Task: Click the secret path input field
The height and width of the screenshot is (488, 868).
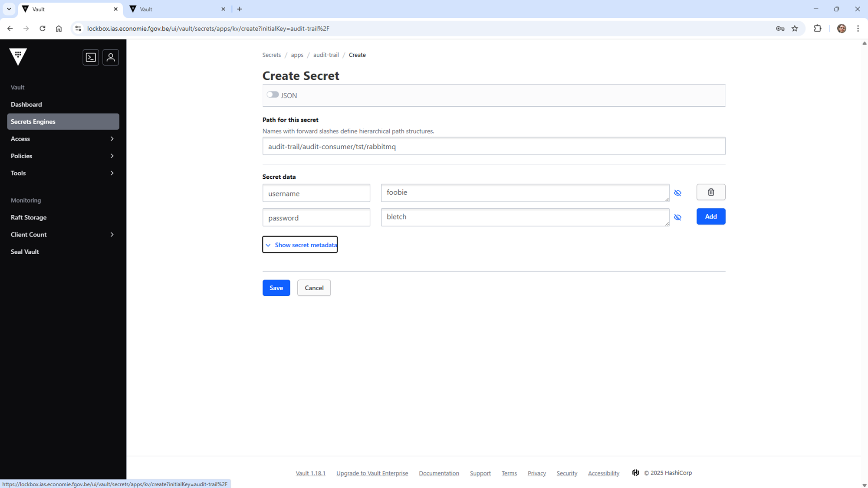Action: 493,146
